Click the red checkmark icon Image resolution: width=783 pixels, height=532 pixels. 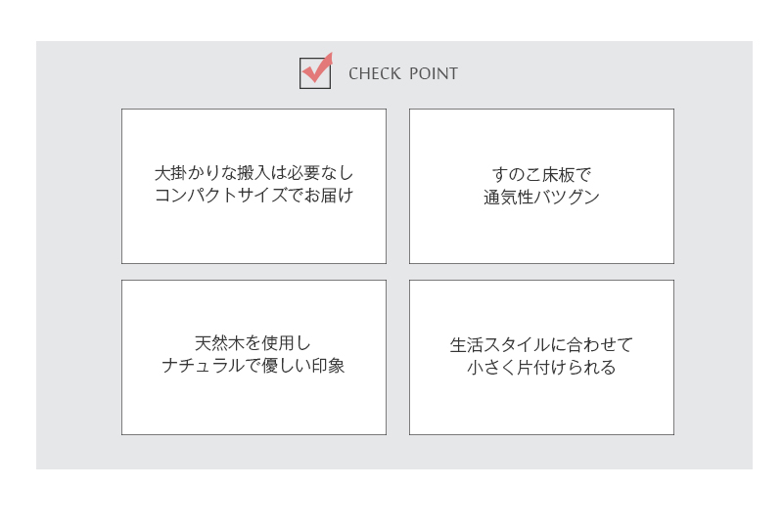317,68
